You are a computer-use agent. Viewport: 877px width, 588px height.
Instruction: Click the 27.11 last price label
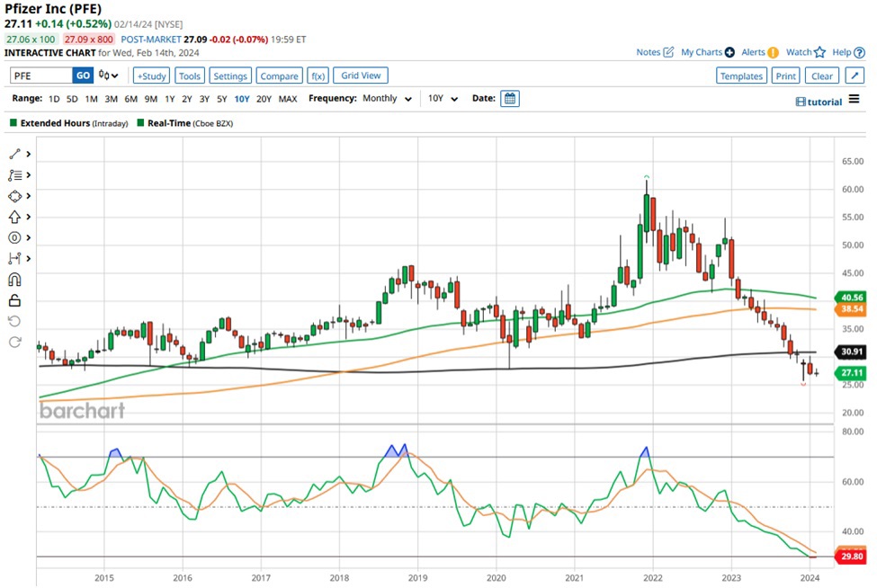coord(850,373)
